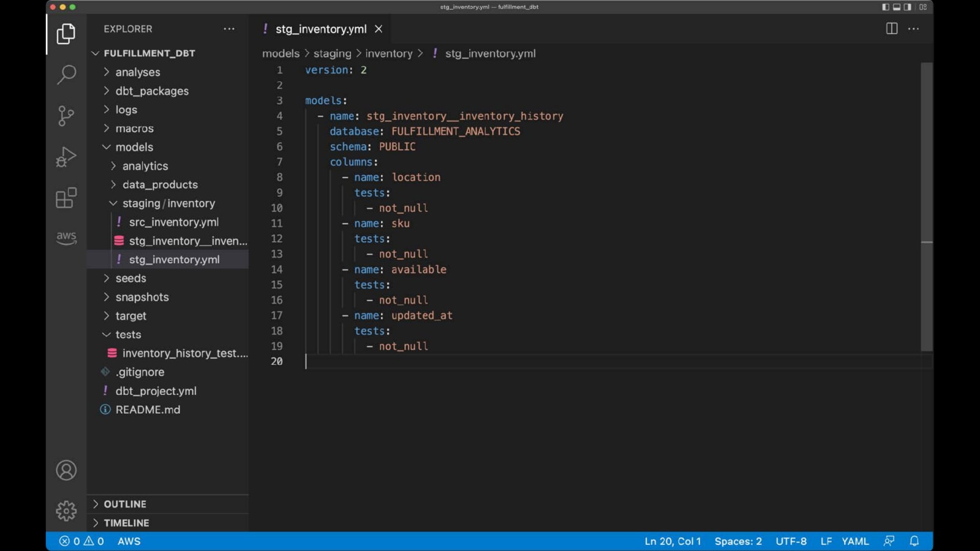Click the notifications bell in status bar
The width and height of the screenshot is (980, 551).
pyautogui.click(x=914, y=541)
